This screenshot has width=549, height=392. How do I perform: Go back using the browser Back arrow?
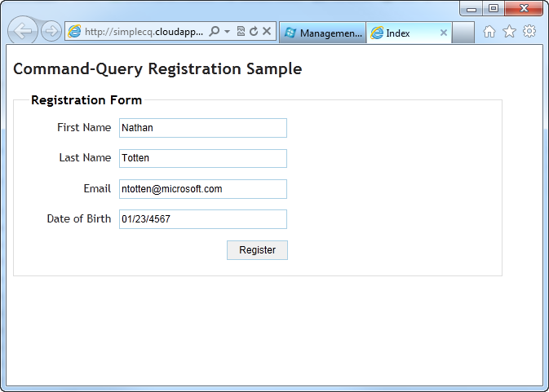click(22, 31)
